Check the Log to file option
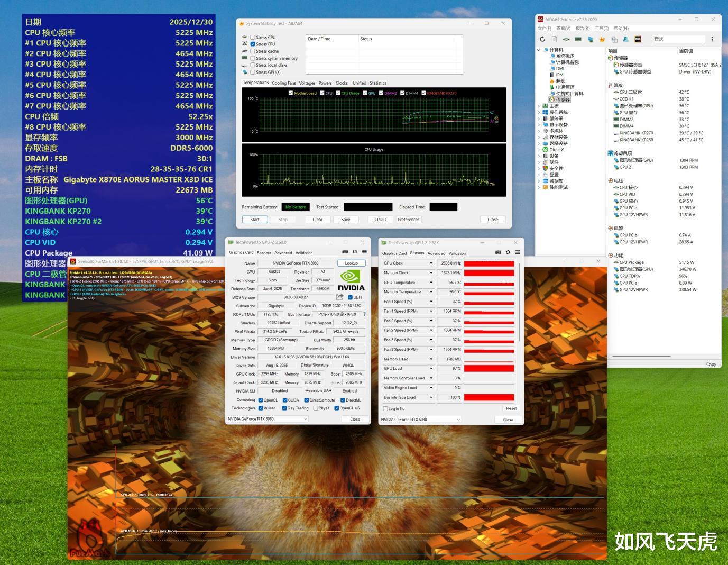 (385, 408)
